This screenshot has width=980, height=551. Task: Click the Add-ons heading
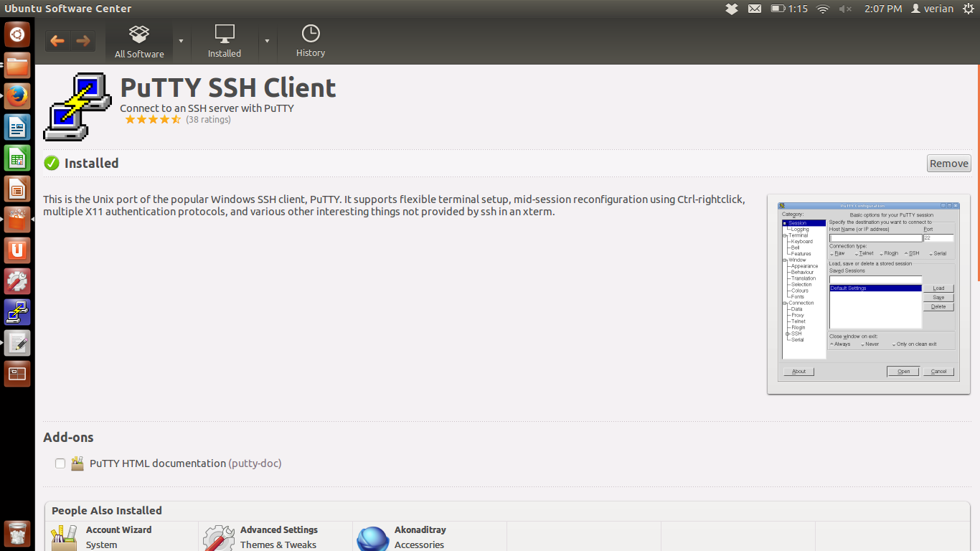68,438
